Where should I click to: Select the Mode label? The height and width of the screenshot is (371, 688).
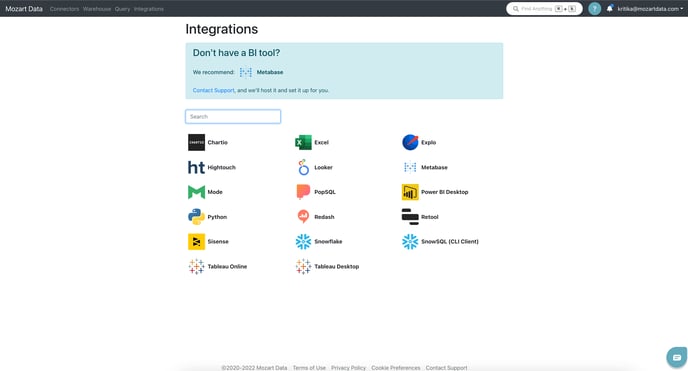pyautogui.click(x=215, y=192)
